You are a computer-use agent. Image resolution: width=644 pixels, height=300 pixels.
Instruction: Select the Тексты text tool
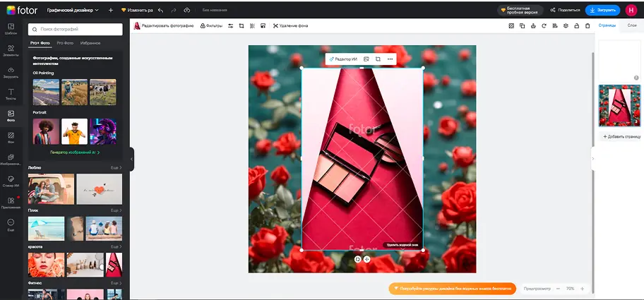pyautogui.click(x=11, y=95)
